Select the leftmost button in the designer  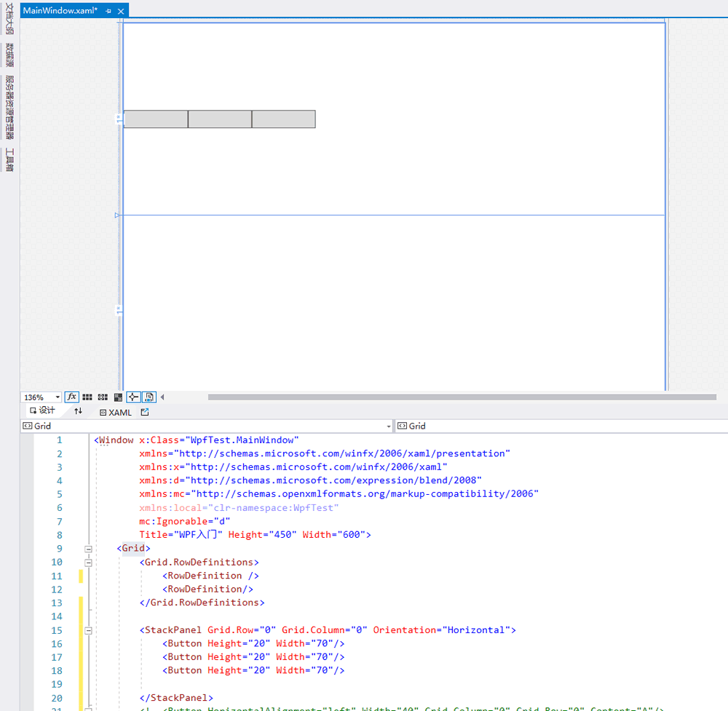pyautogui.click(x=156, y=119)
